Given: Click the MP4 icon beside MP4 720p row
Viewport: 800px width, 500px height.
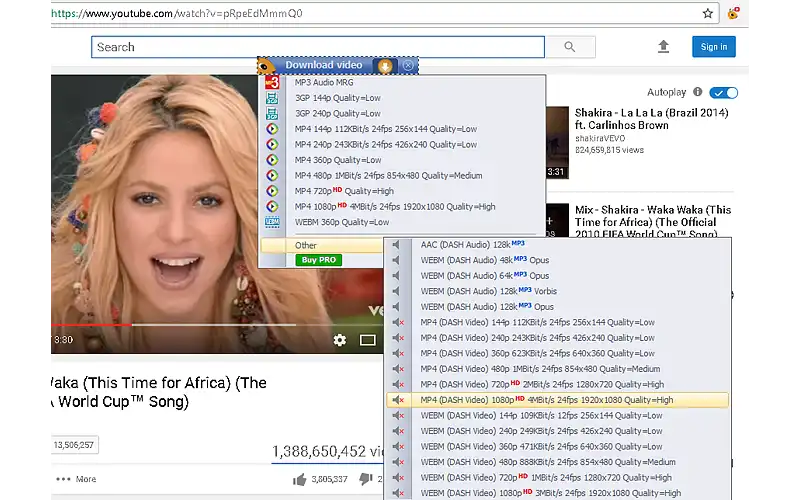Looking at the screenshot, I should [x=272, y=191].
